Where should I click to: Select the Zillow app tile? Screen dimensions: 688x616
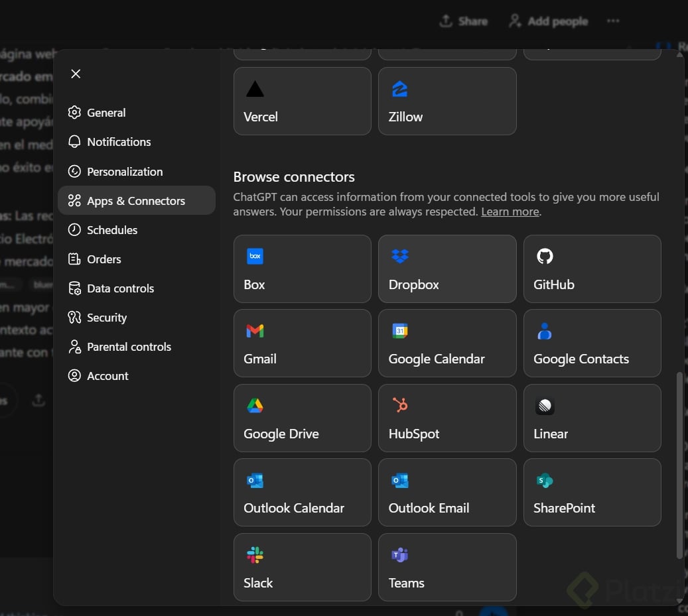[447, 101]
